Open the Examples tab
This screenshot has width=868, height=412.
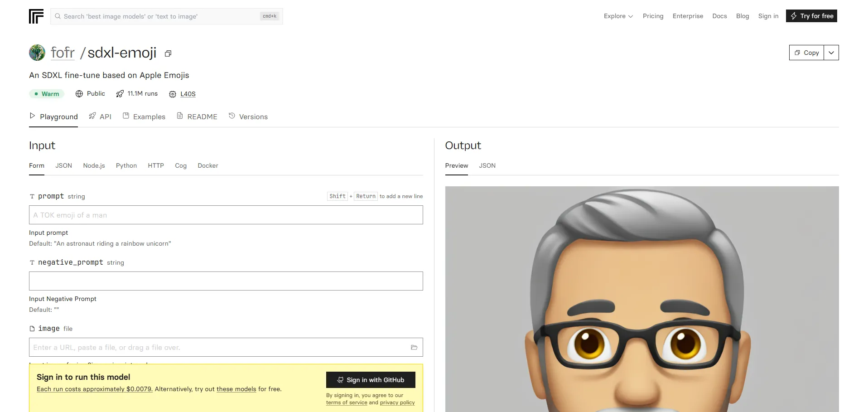point(144,116)
